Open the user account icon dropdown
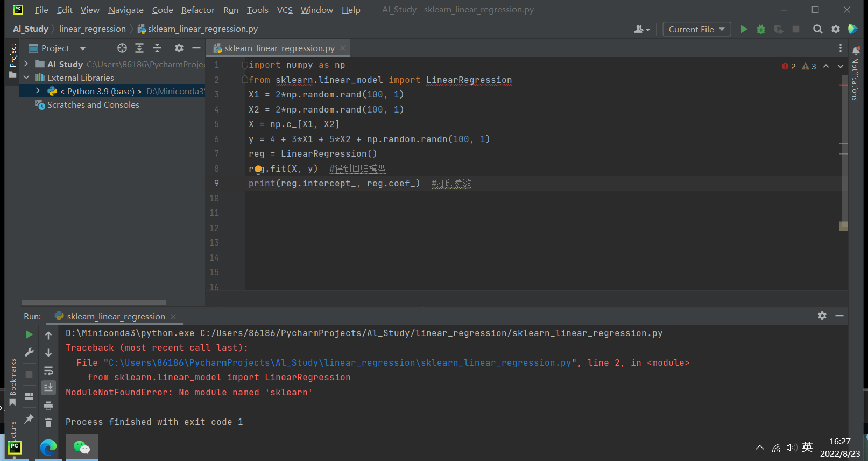The image size is (868, 461). pyautogui.click(x=642, y=29)
